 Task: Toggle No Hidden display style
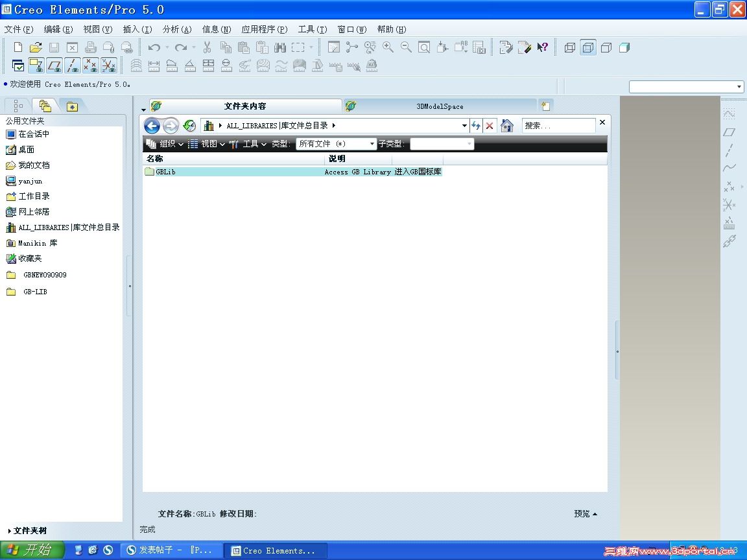pos(606,47)
